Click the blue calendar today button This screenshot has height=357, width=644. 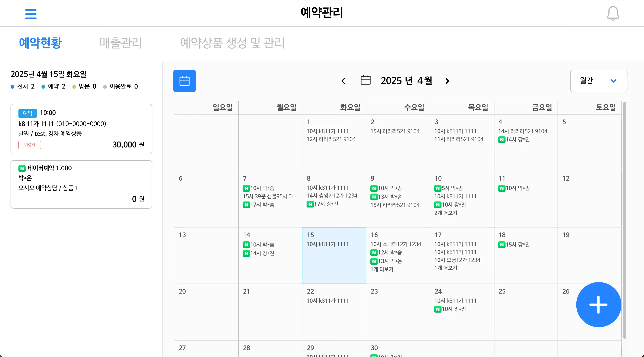[184, 81]
